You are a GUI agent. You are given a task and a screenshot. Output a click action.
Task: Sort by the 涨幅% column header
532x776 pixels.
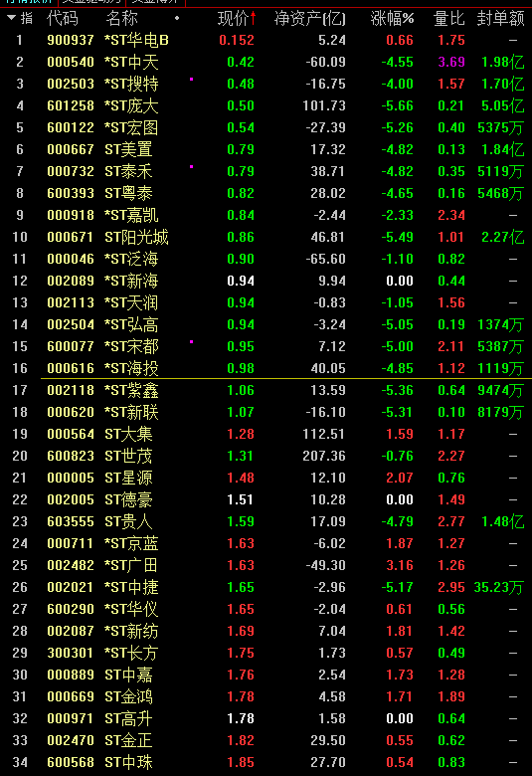pos(392,19)
